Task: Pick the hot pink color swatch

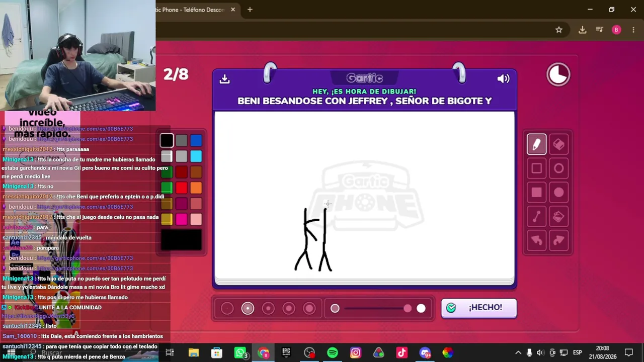Action: point(182,219)
